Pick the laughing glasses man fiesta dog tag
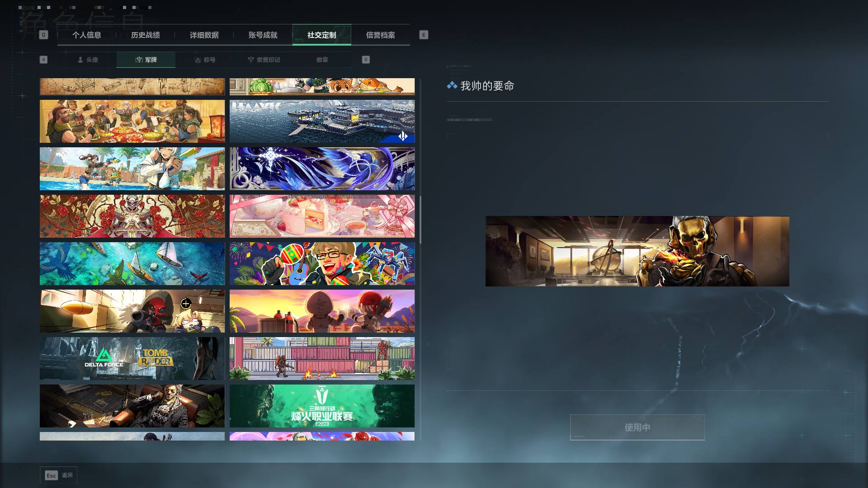 click(x=322, y=264)
